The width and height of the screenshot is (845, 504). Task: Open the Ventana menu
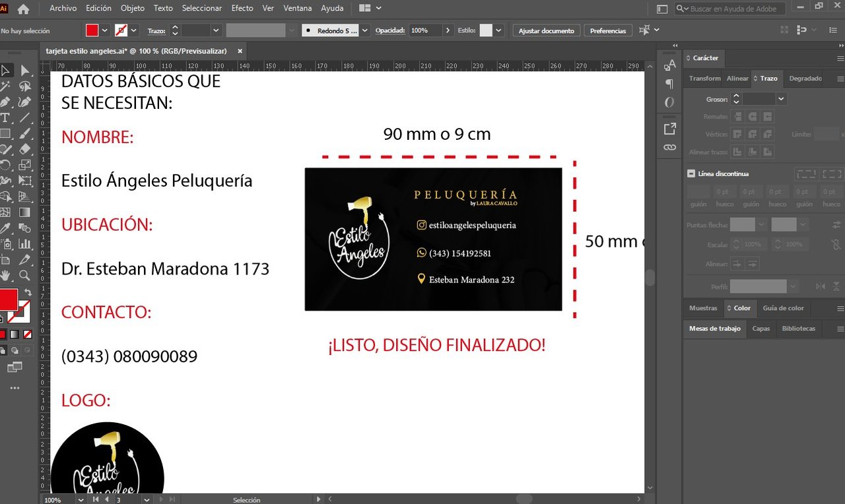point(298,9)
